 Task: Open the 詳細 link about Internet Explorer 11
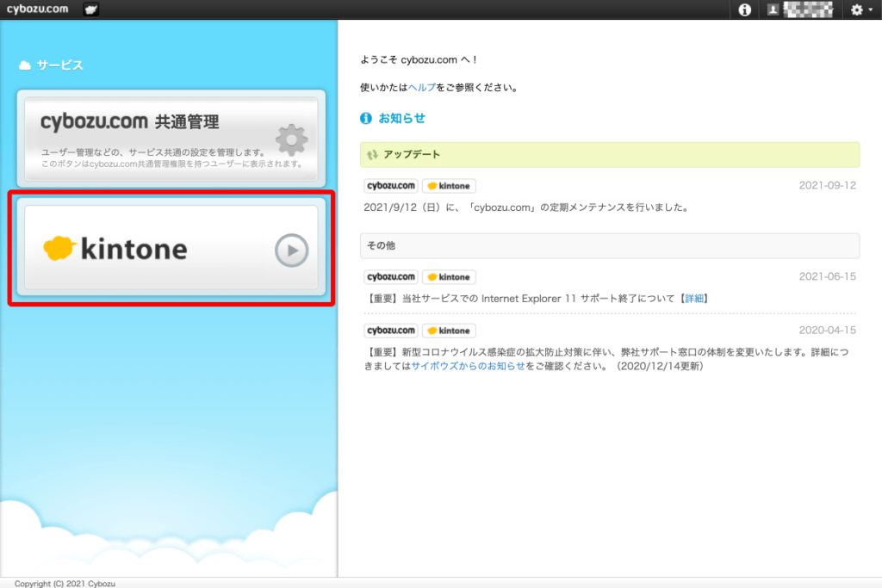tap(694, 298)
